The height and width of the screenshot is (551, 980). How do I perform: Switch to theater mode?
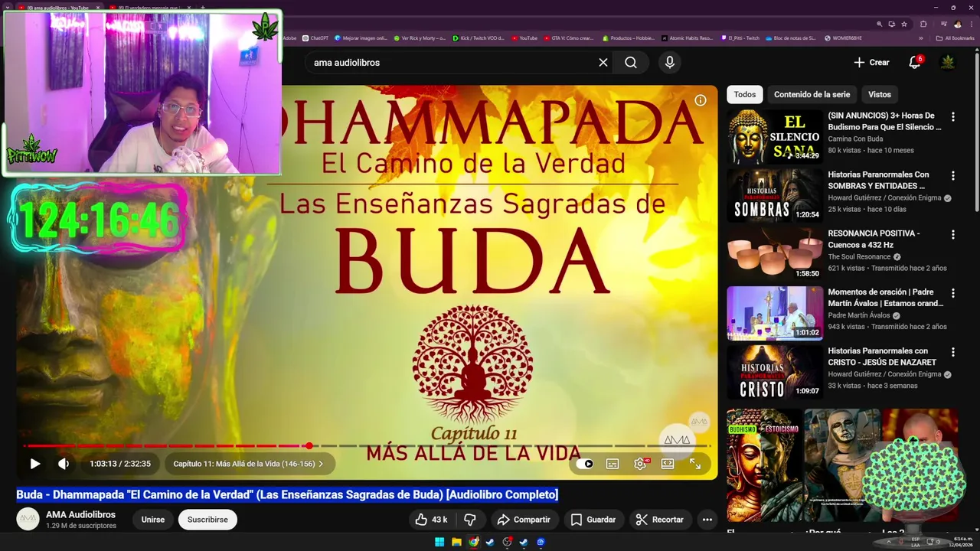coord(668,464)
